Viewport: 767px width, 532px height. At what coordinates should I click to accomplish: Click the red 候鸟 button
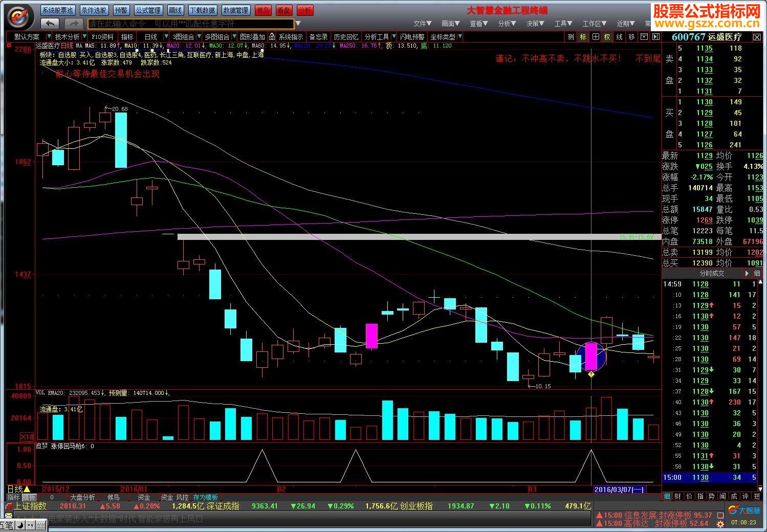coord(263,10)
